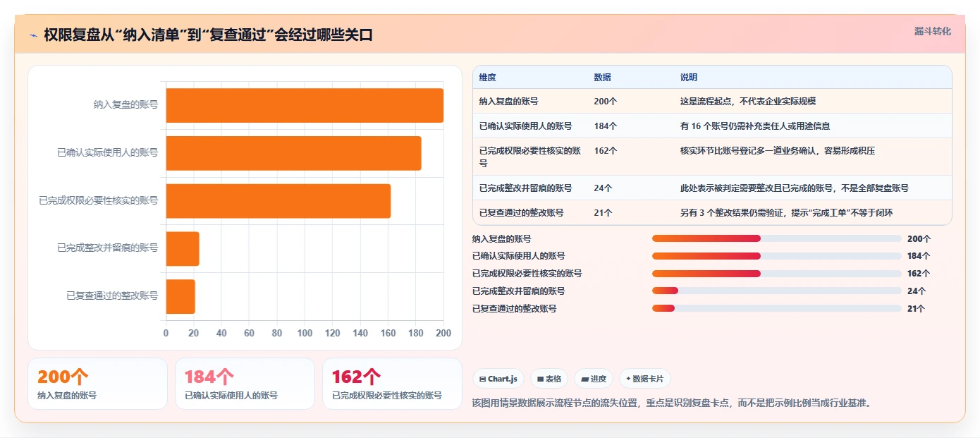Click the progress bar for 已复查通过的整改账号

point(777,308)
